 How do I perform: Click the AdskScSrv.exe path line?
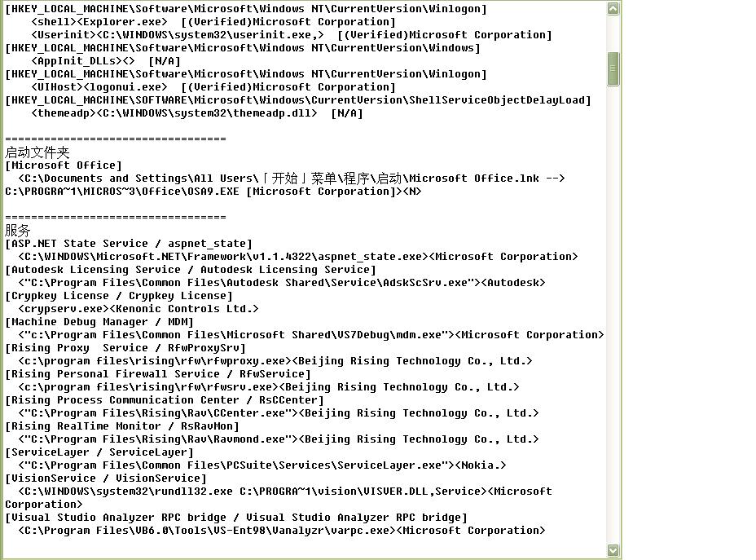pos(282,283)
